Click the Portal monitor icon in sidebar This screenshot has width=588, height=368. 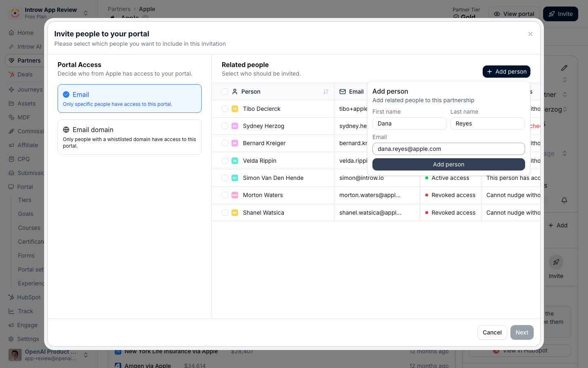pos(11,187)
